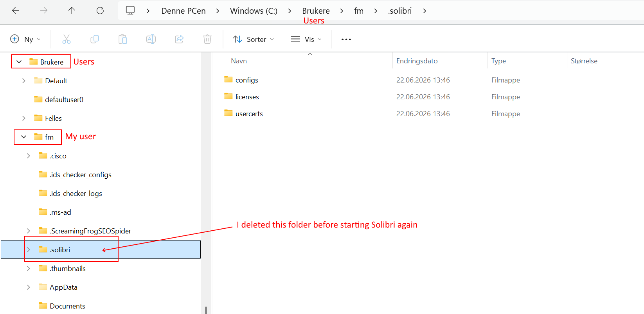Click the Copy icon in toolbar
Screen dimensions: 644x314
[x=95, y=39]
